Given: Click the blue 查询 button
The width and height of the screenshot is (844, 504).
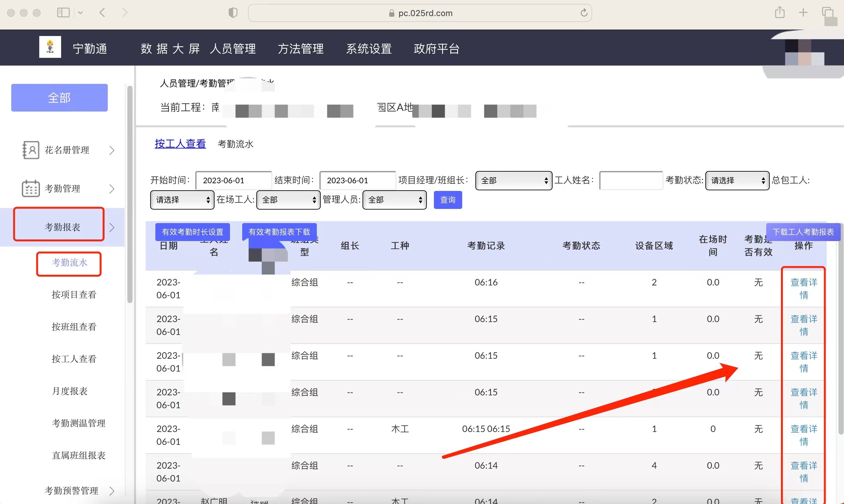Looking at the screenshot, I should 447,200.
